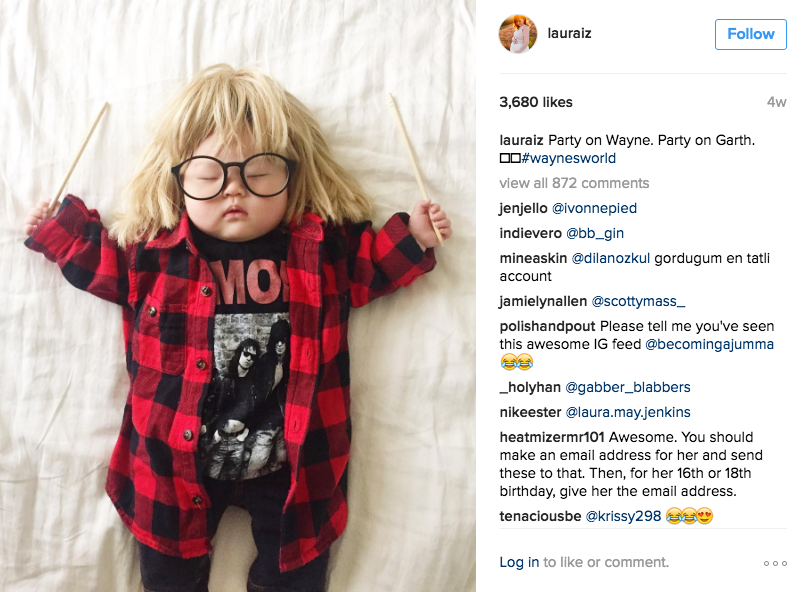The height and width of the screenshot is (592, 808).
Task: Open the #waynesworld hashtag
Action: pos(568,158)
